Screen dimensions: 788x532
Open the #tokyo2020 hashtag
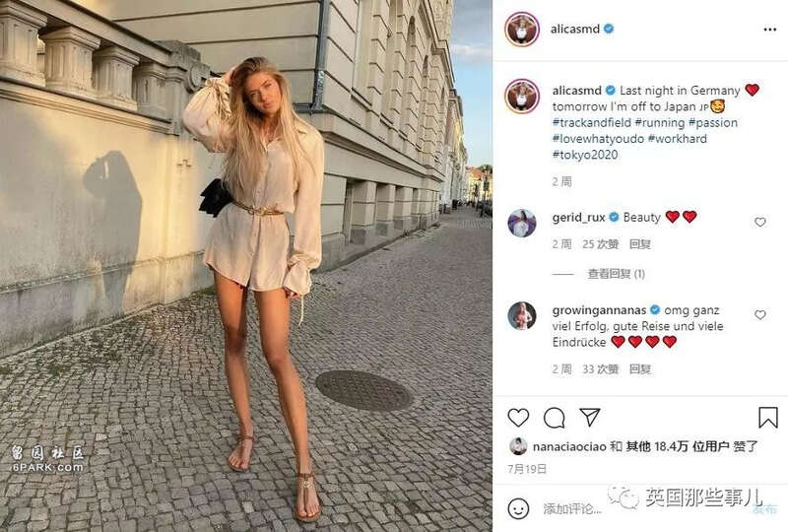[x=585, y=155]
